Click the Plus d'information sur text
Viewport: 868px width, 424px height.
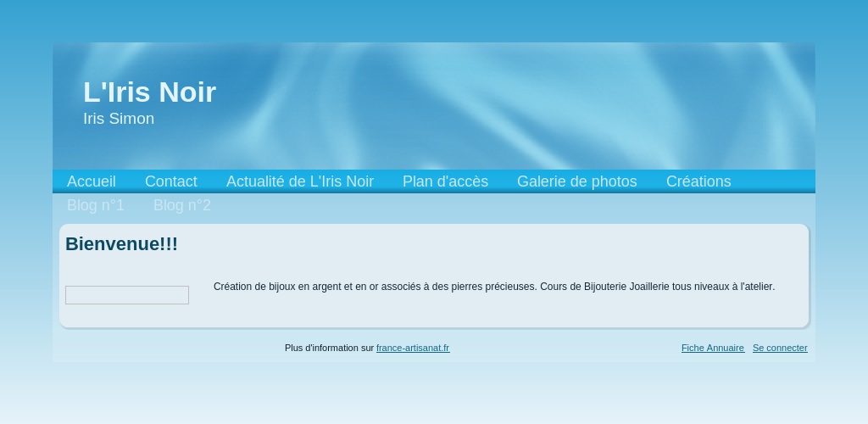coord(330,349)
